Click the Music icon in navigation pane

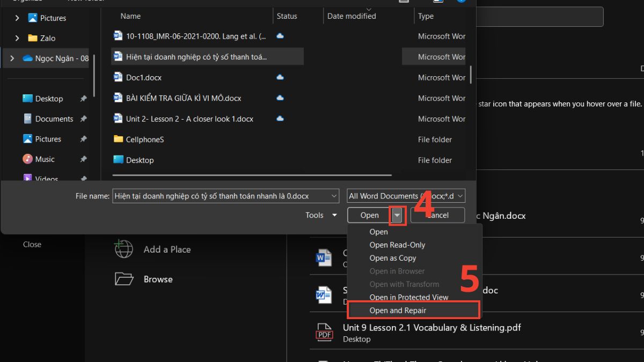(27, 159)
